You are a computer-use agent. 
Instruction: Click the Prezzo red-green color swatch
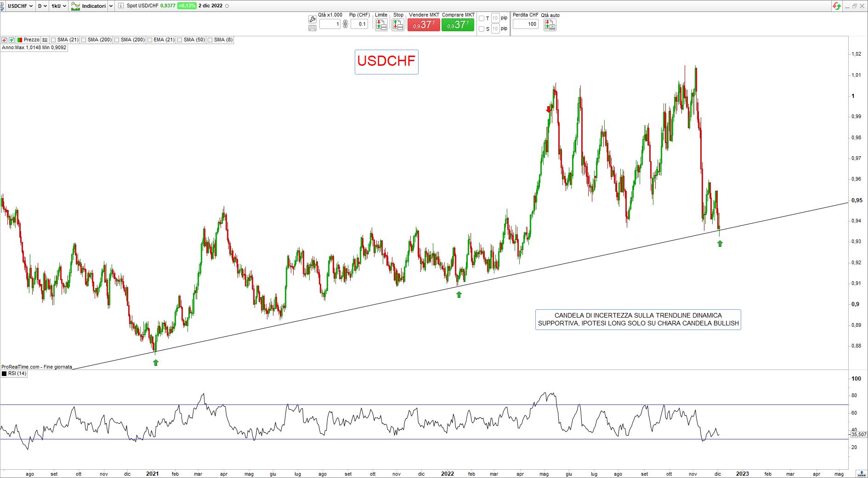(x=19, y=40)
